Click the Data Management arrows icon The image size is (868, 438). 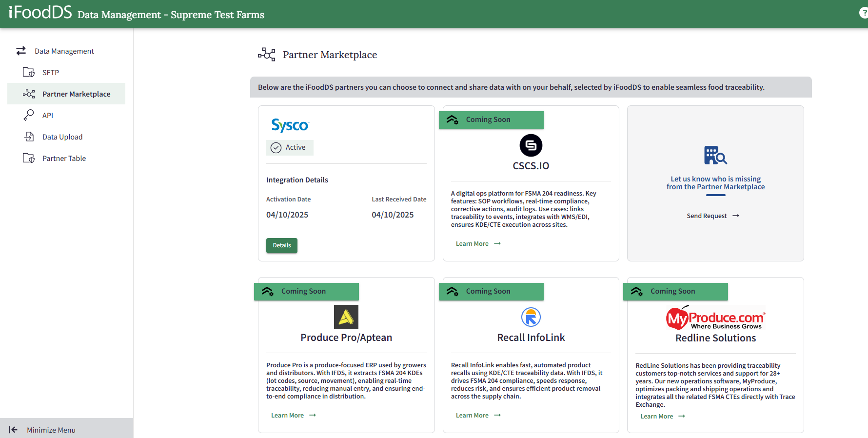coord(21,51)
